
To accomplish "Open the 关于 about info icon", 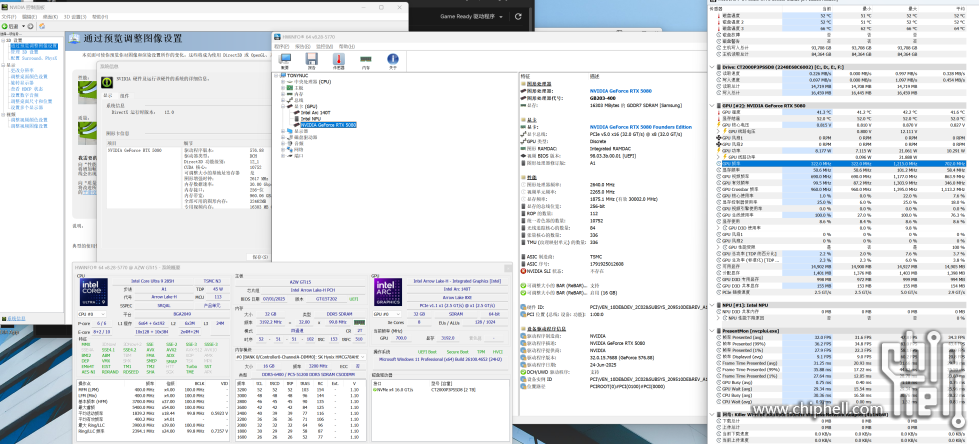I will [393, 59].
